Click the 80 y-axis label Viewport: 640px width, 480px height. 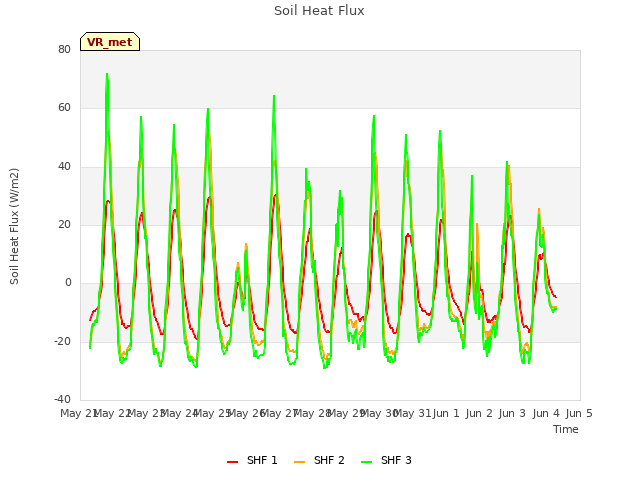click(64, 49)
